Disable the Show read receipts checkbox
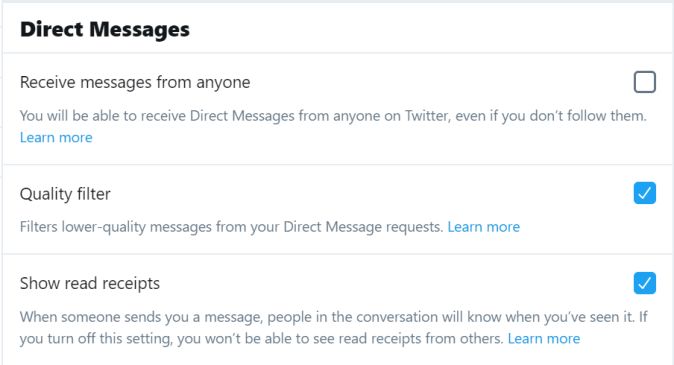This screenshot has height=365, width=674. (x=644, y=283)
